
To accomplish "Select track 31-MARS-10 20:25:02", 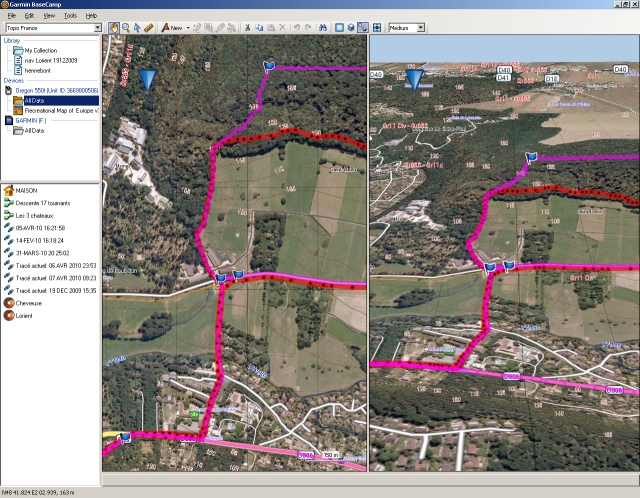I will click(x=42, y=253).
